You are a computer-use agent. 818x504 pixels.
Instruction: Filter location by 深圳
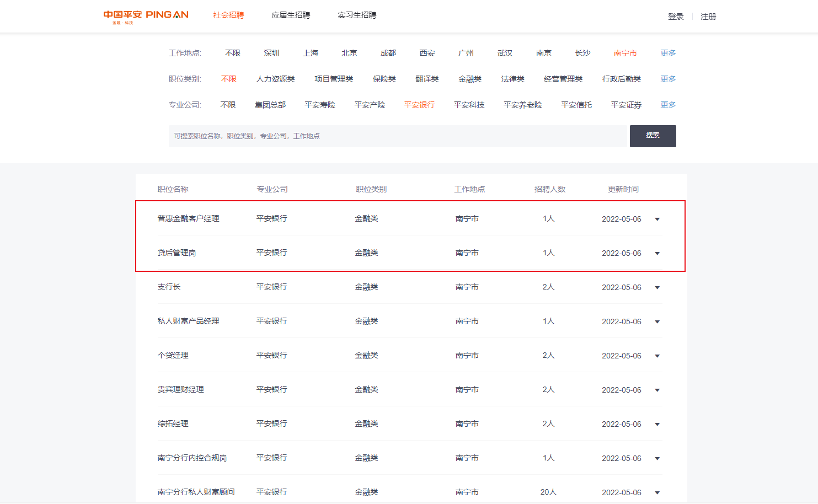(x=271, y=53)
